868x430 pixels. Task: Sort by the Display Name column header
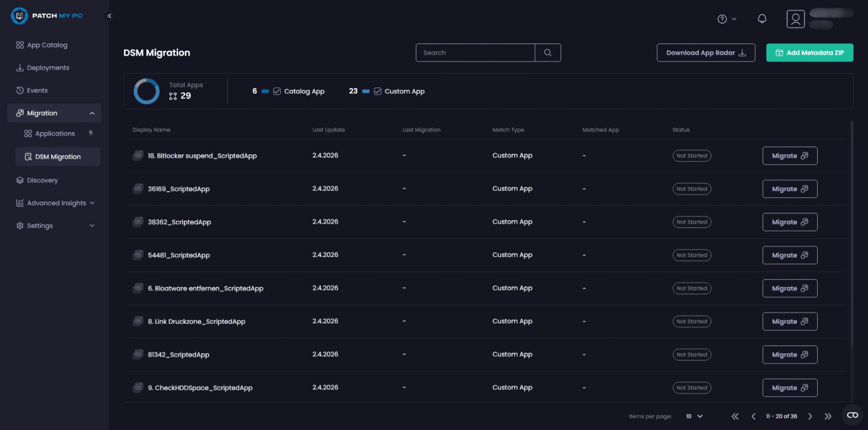[x=151, y=130]
